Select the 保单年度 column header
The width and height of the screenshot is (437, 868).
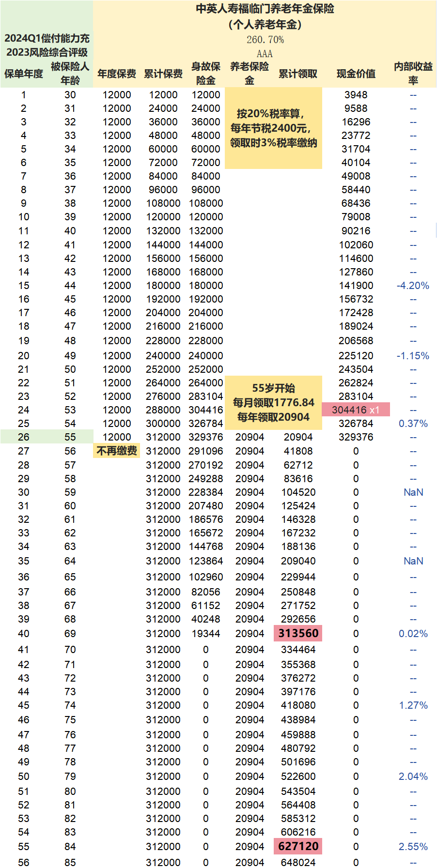point(24,74)
